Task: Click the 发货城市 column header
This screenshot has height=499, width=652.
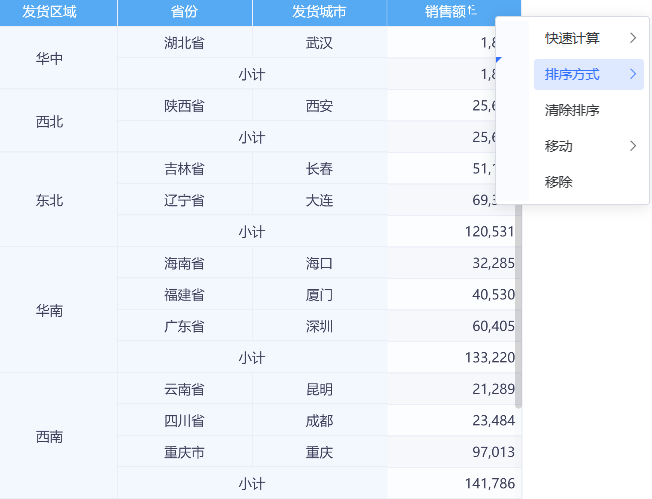Action: coord(319,12)
